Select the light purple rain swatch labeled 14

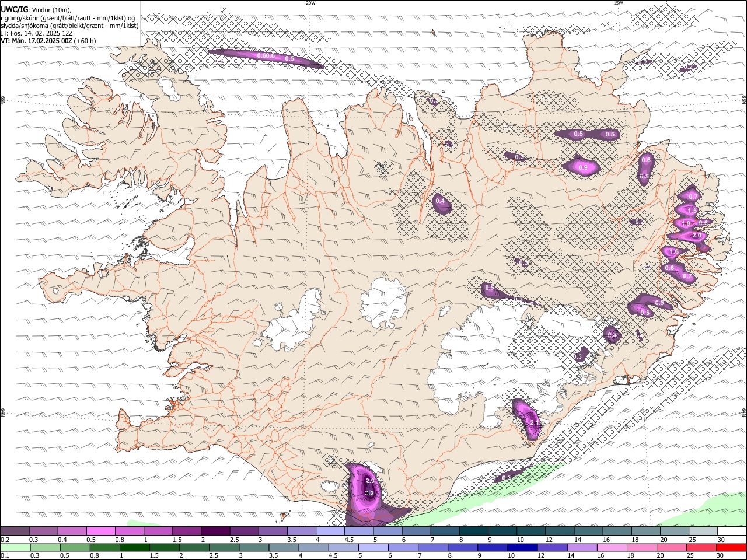pos(583,547)
